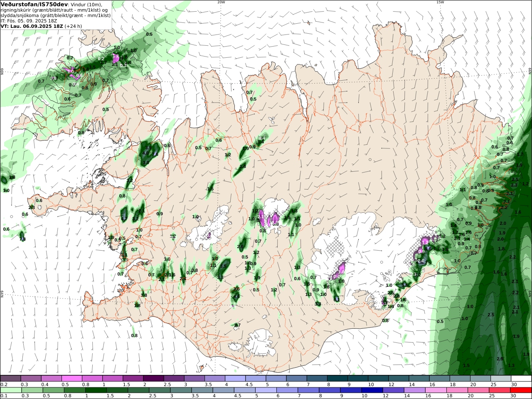Click the white 30 mm snow legend swatch
Image resolution: width=532 pixels, height=399 pixels.
[521, 379]
